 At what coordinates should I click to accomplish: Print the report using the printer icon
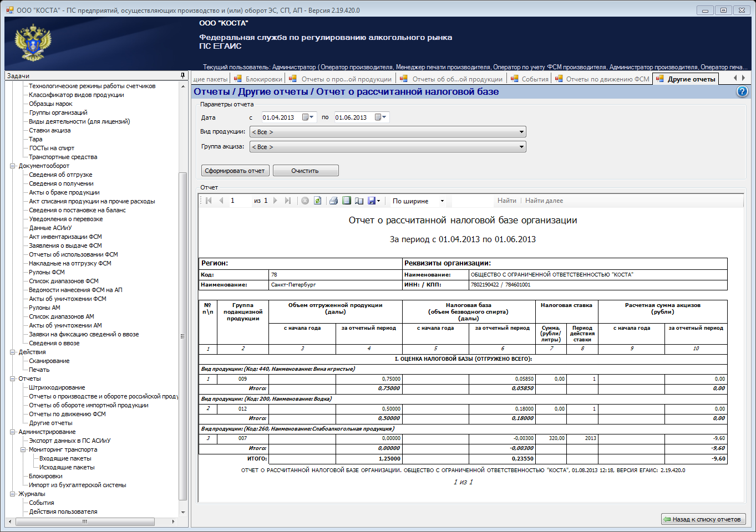click(333, 201)
